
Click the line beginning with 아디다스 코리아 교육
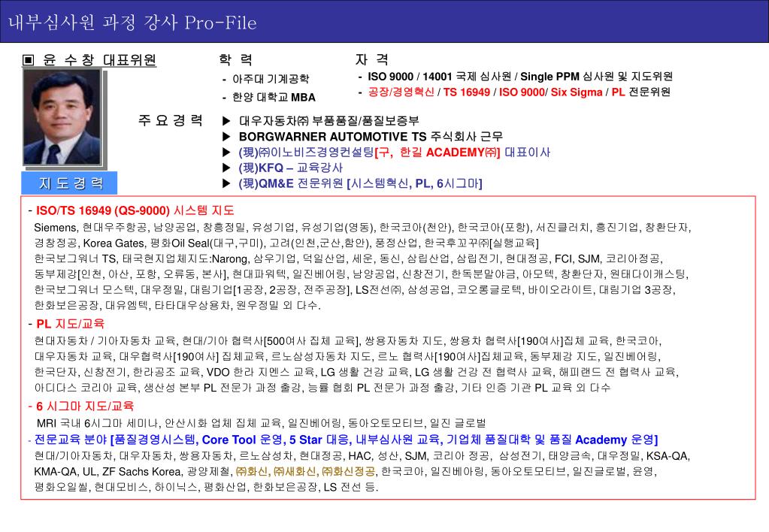click(x=322, y=388)
